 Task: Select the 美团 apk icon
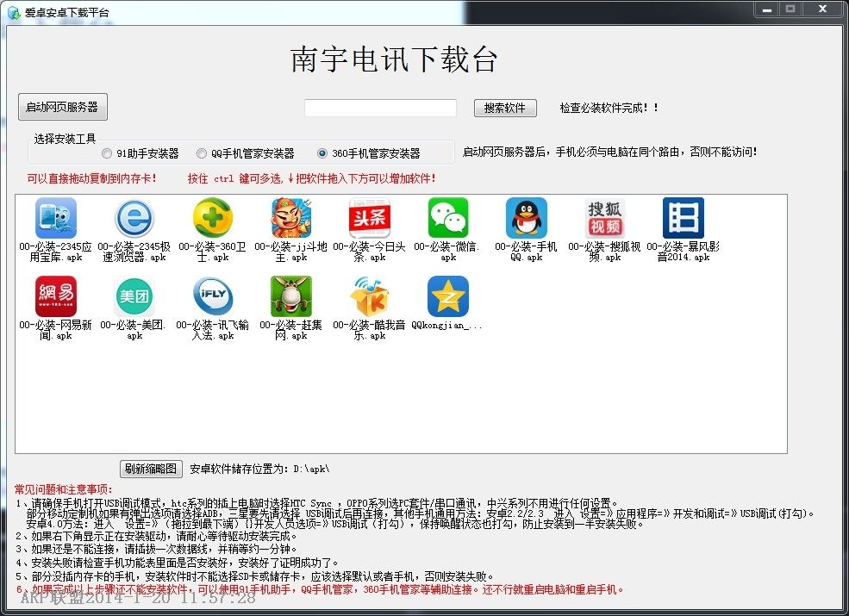point(134,296)
